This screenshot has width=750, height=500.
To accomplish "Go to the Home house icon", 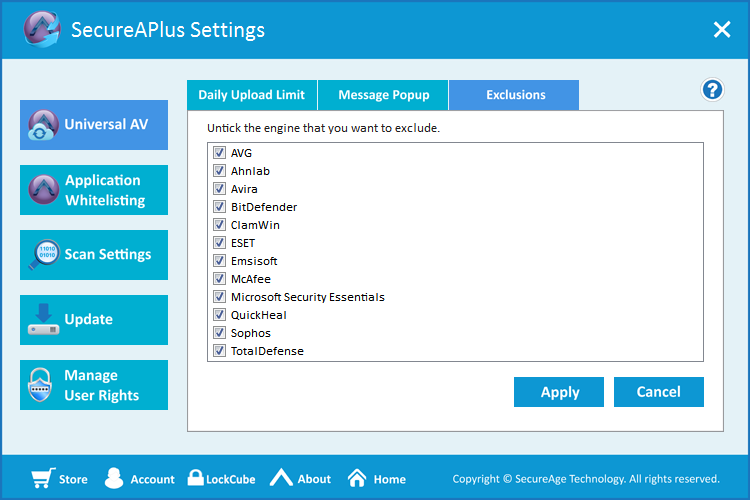I will tap(357, 478).
